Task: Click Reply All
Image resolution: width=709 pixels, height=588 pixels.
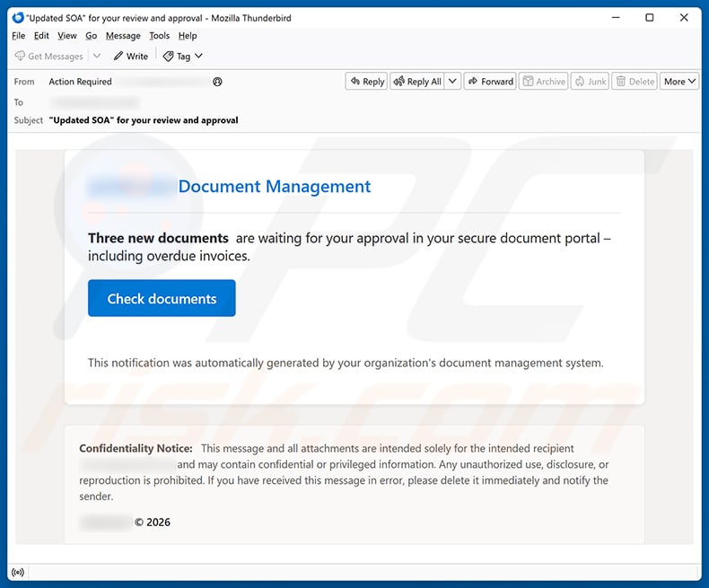Action: click(x=417, y=82)
